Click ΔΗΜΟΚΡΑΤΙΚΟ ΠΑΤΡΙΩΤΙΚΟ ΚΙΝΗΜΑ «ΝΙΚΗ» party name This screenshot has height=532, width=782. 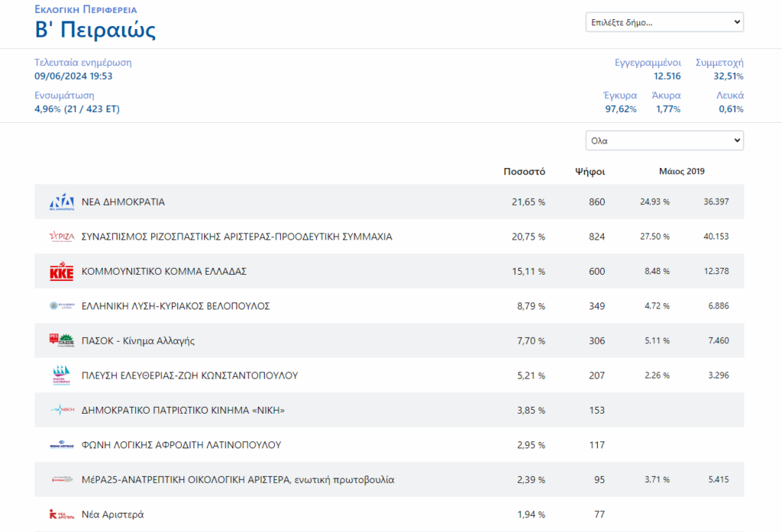click(x=183, y=411)
